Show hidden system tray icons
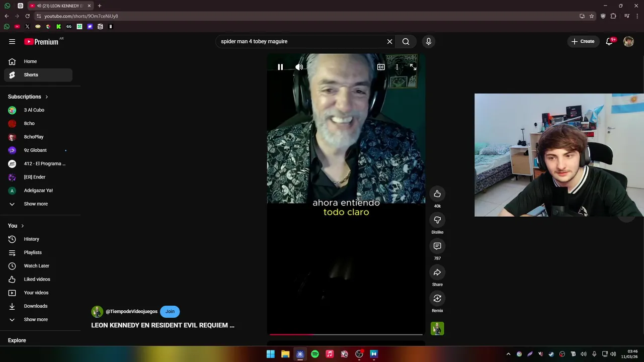Screen dimensions: 644x362 508,354
